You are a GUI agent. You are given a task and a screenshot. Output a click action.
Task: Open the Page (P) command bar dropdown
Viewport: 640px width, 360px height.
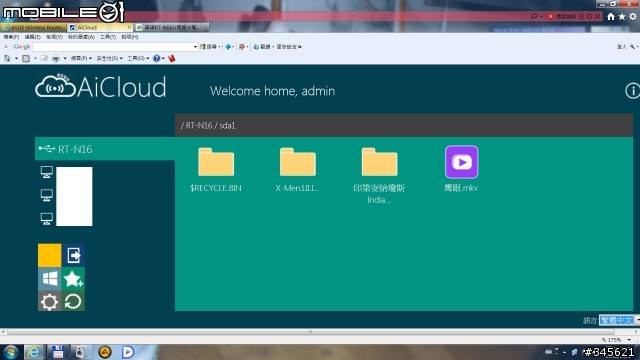[81, 58]
